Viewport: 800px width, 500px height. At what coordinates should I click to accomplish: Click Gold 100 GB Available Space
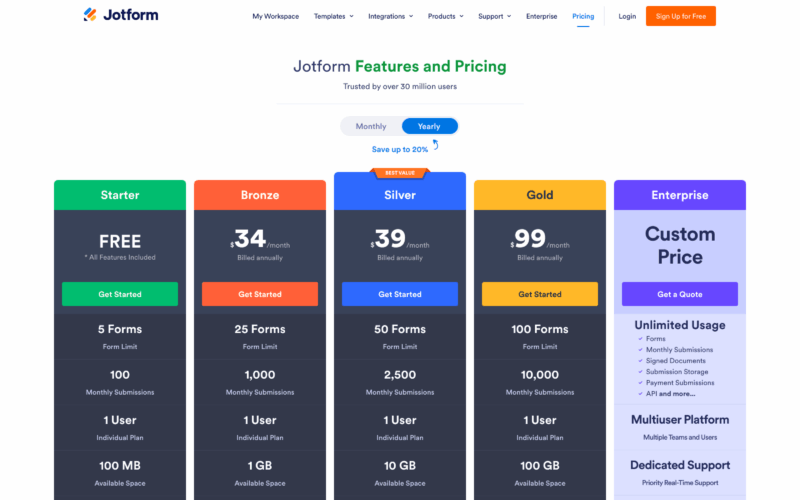[540, 473]
